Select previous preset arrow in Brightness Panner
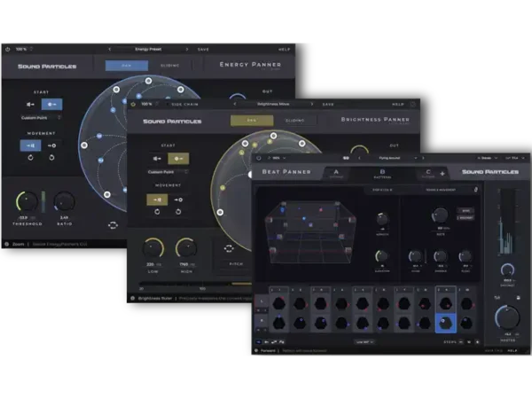Screen dimensions: 532x399 (235, 104)
